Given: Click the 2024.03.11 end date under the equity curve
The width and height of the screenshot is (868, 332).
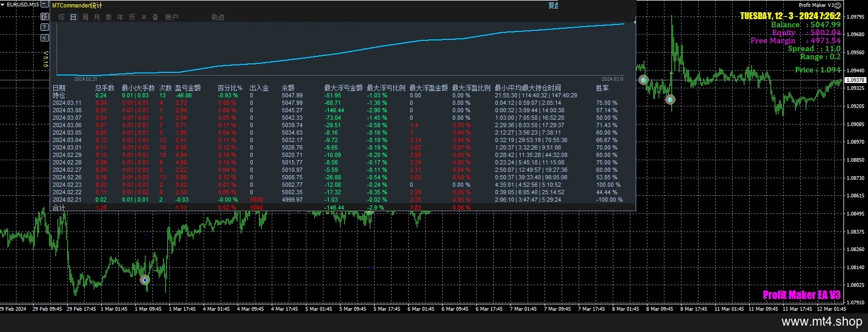Looking at the screenshot, I should click(x=612, y=79).
